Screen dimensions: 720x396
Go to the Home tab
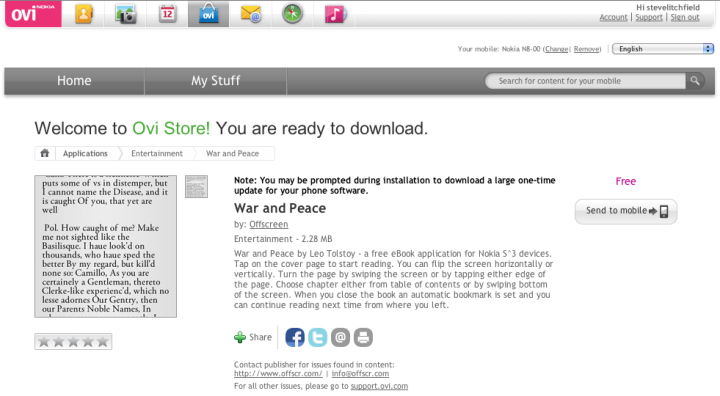pyautogui.click(x=74, y=81)
